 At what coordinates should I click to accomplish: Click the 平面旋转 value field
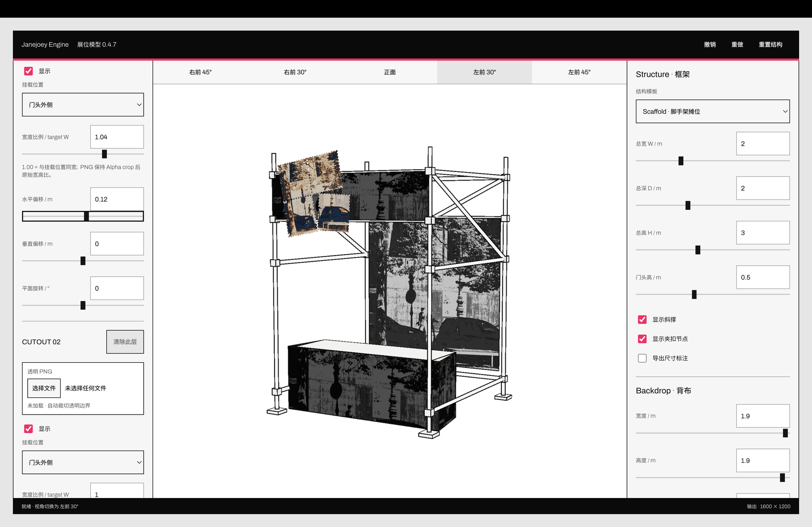tap(117, 289)
